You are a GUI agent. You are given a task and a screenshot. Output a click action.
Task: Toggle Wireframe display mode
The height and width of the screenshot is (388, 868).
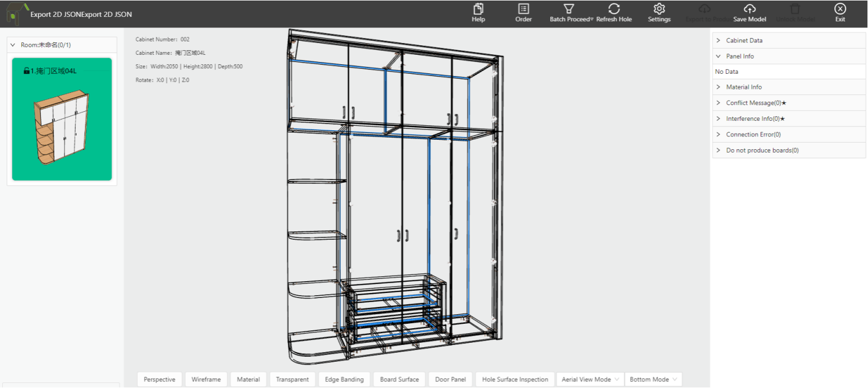tap(206, 379)
